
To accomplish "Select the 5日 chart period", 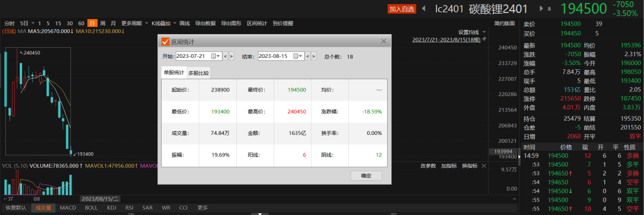I will tap(24, 23).
